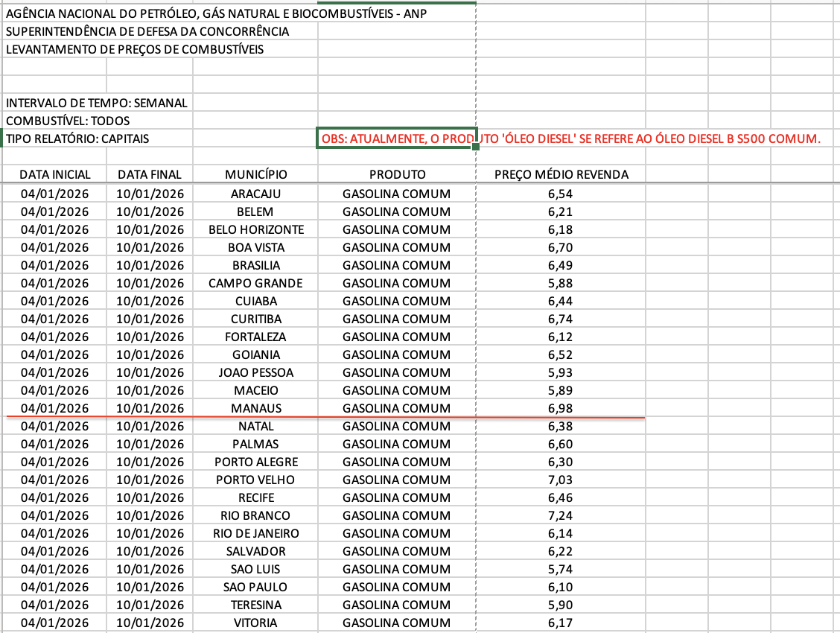Select the 'DATA INICIAL' column header cell
This screenshot has width=840, height=633.
click(55, 174)
